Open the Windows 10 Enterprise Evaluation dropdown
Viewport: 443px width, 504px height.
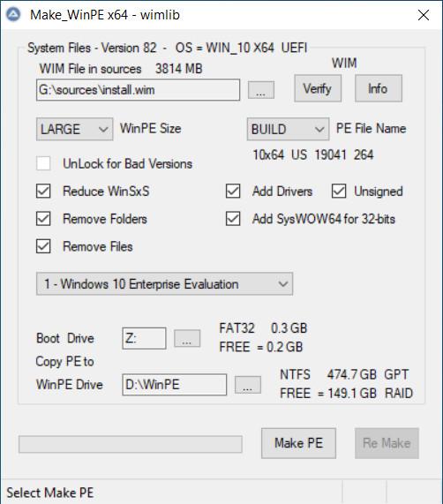pyautogui.click(x=164, y=284)
